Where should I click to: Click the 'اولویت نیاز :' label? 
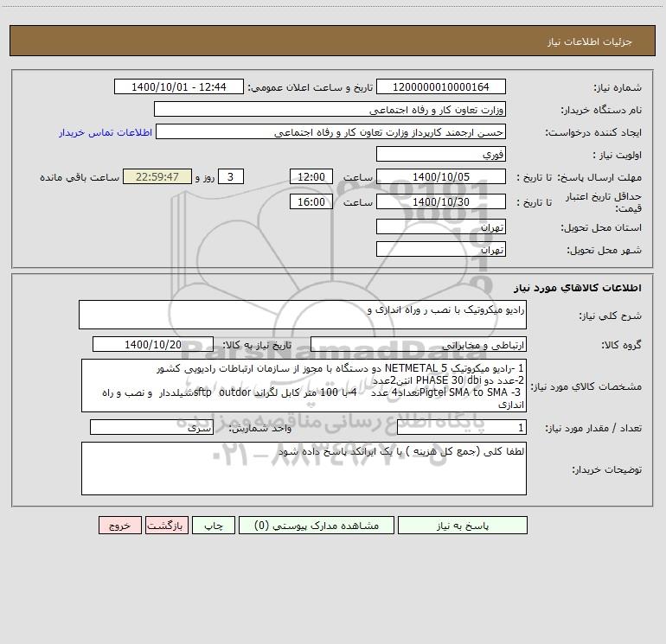[618, 155]
